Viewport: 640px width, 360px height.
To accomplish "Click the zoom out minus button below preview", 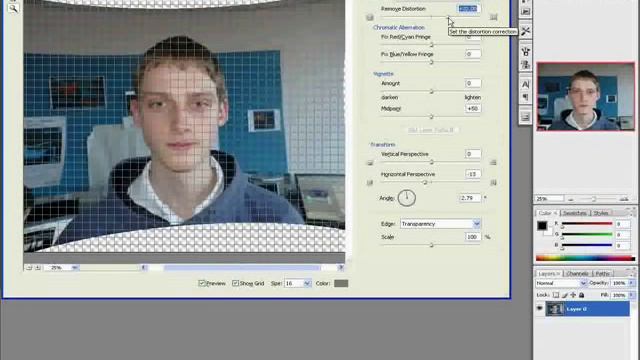I will click(x=29, y=268).
